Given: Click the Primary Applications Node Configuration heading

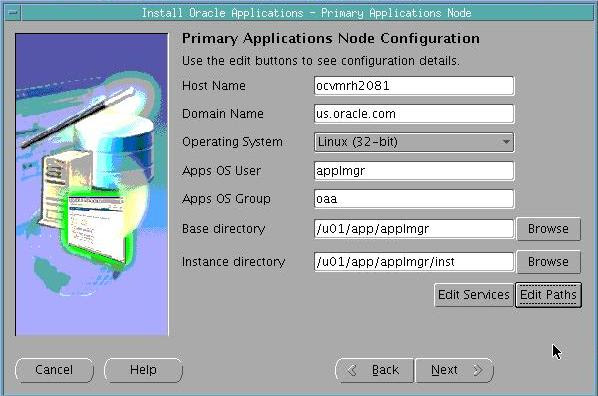Looking at the screenshot, I should click(x=331, y=39).
